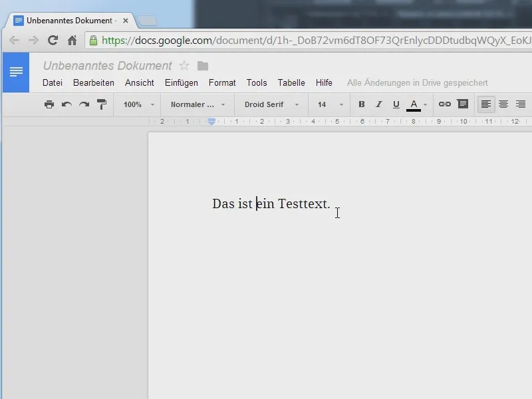
Task: Click the green lock security icon
Action: coord(93,41)
